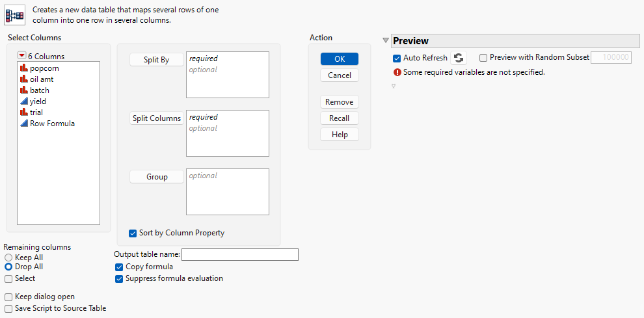This screenshot has height=318, width=644.
Task: Click the Split table icon at top left
Action: coord(15,14)
